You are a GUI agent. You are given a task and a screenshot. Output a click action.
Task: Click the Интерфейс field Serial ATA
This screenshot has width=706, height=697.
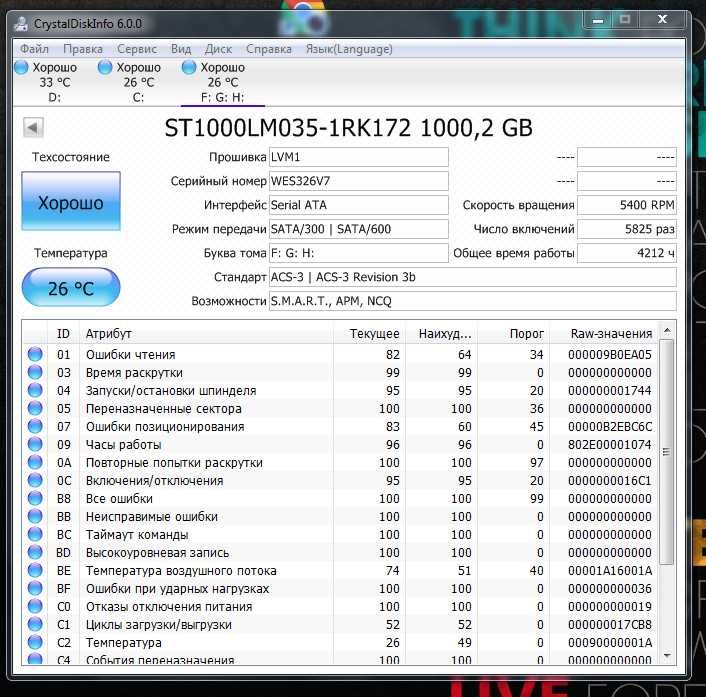[358, 205]
